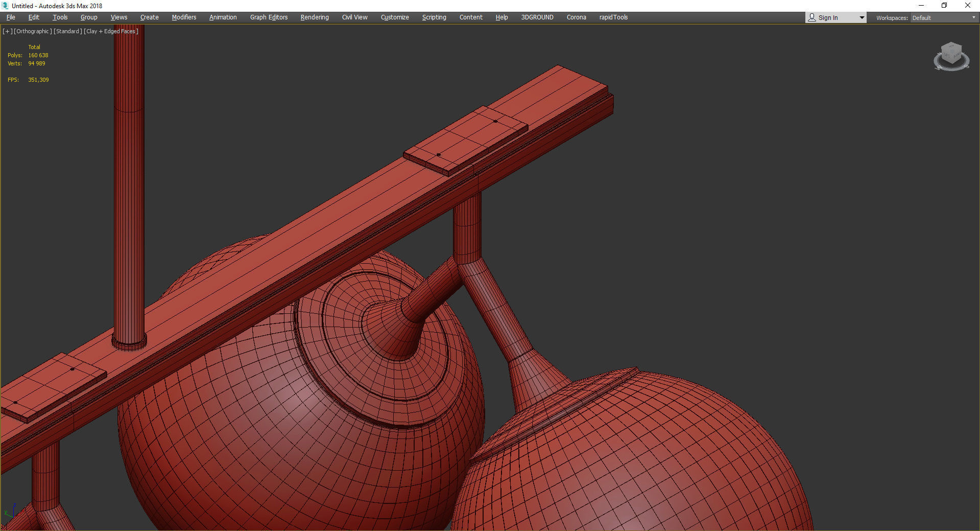Open the Graph Editors menu
980x531 pixels.
tap(269, 17)
